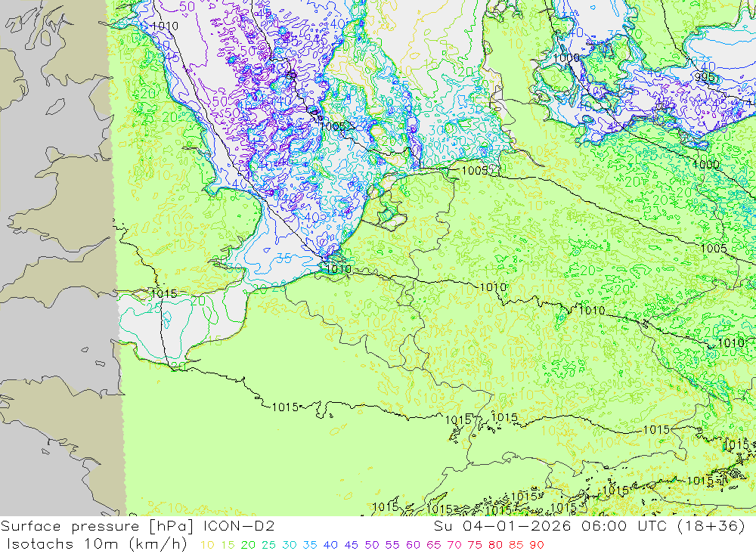This screenshot has width=756, height=554.
Task: Click the 40 km/h isotach legend value
Action: point(330,545)
